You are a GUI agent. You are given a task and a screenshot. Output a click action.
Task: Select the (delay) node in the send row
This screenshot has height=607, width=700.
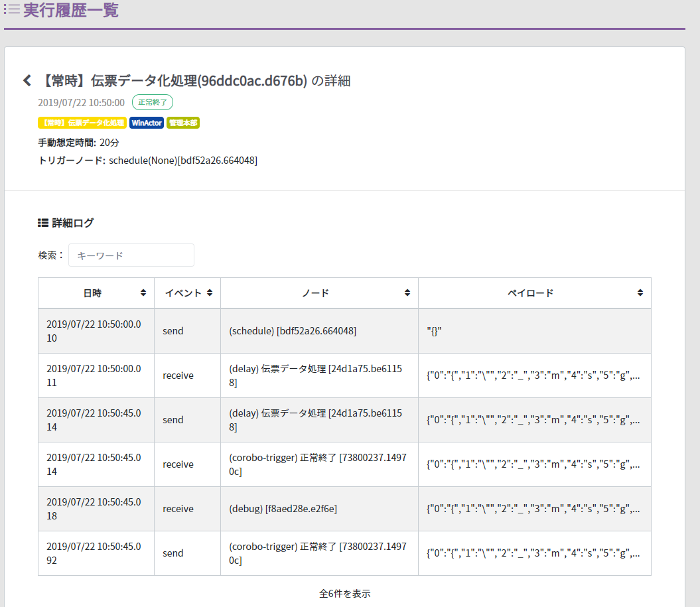(319, 420)
